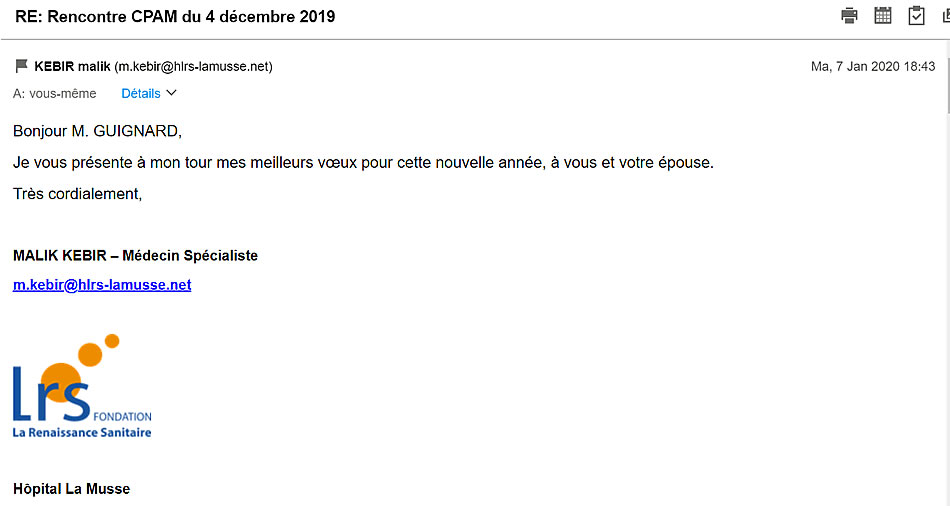The width and height of the screenshot is (950, 506).
Task: Create a task using the clipboard checkmark icon
Action: 916,16
